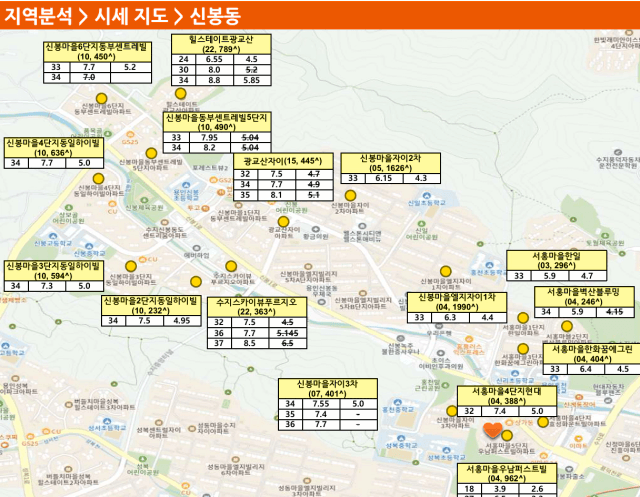Click the 성복초등학교 school icon
The height and width of the screenshot is (497, 640).
click(446, 450)
